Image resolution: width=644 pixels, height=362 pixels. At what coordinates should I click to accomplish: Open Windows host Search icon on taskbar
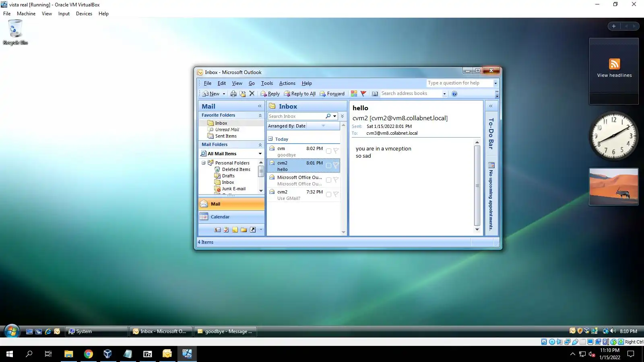click(29, 354)
